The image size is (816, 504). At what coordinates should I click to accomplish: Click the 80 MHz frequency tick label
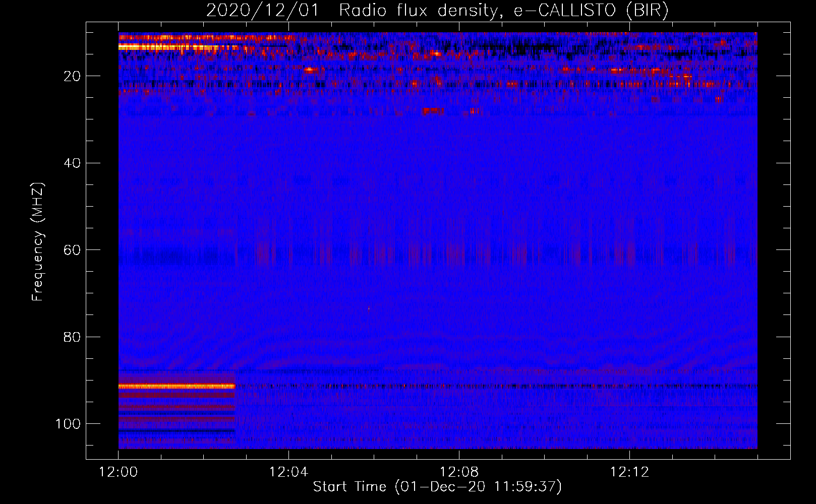click(x=73, y=337)
